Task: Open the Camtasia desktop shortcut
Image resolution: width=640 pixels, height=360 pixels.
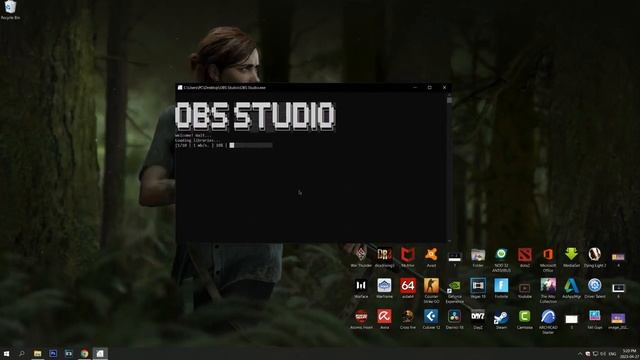Action: pyautogui.click(x=524, y=319)
